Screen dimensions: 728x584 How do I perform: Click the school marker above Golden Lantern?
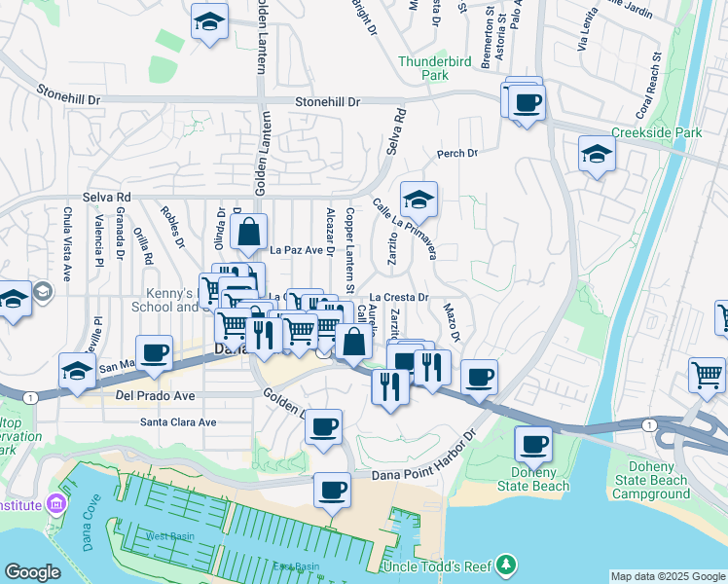tap(209, 22)
